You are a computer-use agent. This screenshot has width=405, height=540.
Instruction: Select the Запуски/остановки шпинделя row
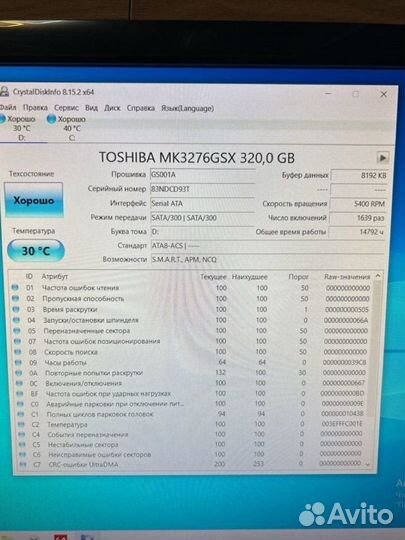tap(191, 320)
